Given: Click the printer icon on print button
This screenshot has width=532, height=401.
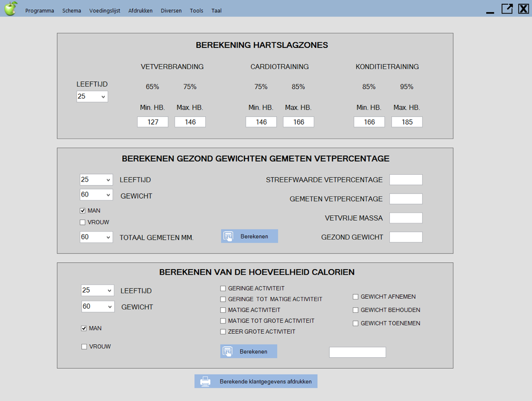Looking at the screenshot, I should 205,382.
